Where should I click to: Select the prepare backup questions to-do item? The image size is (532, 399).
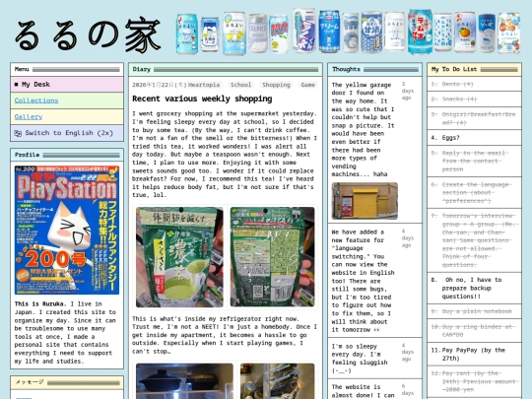[474, 288]
